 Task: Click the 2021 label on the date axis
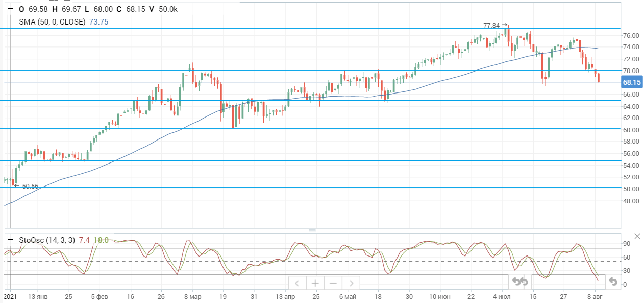click(10, 296)
